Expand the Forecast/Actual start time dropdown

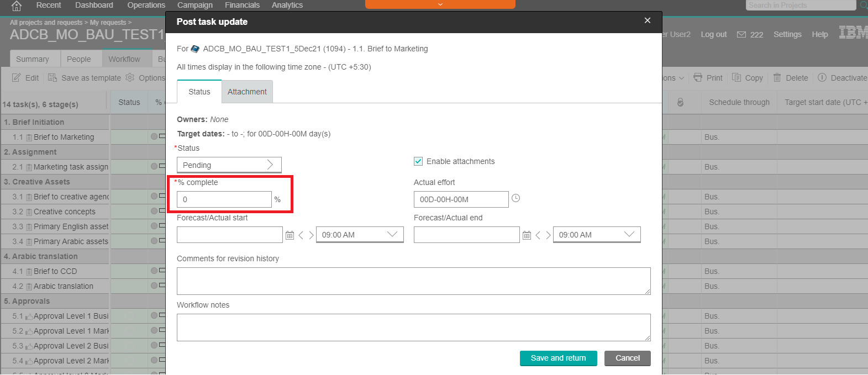pos(359,235)
